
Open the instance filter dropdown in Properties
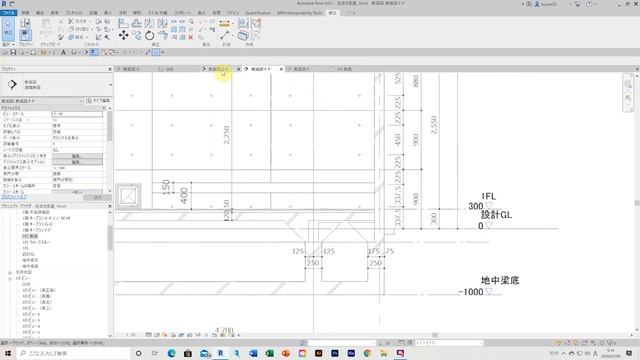point(42,101)
